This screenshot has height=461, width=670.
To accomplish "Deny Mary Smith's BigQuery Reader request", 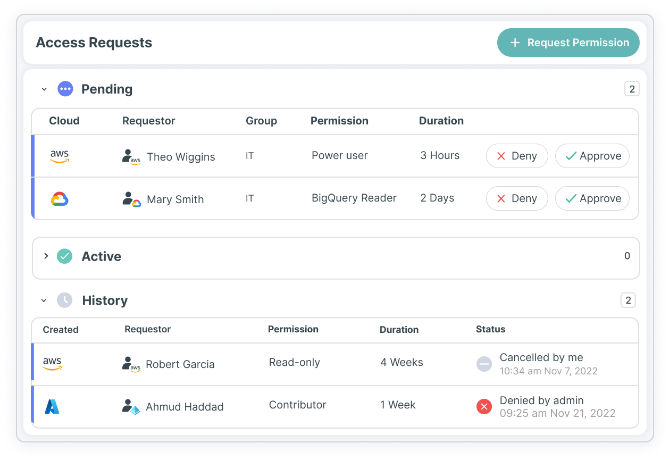I will (516, 198).
